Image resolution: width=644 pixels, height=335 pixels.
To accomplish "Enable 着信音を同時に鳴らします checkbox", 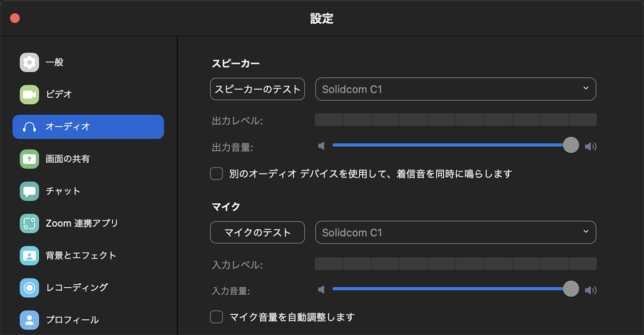I will pos(216,174).
